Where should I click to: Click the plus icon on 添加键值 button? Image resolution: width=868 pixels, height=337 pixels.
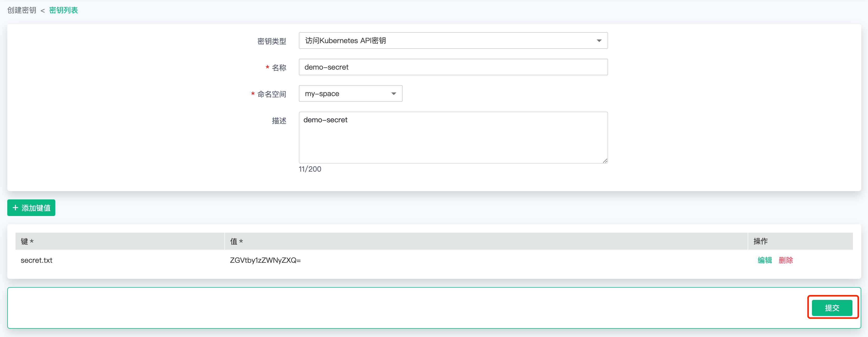tap(15, 208)
